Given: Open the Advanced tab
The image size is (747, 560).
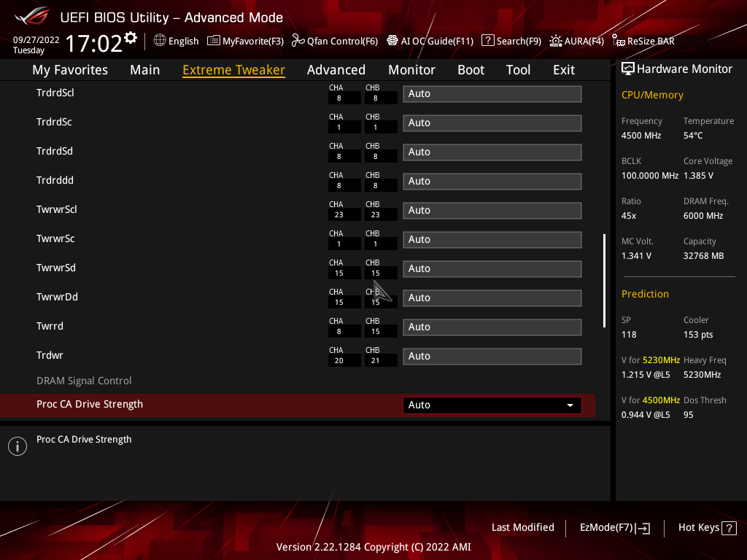Looking at the screenshot, I should pos(336,70).
